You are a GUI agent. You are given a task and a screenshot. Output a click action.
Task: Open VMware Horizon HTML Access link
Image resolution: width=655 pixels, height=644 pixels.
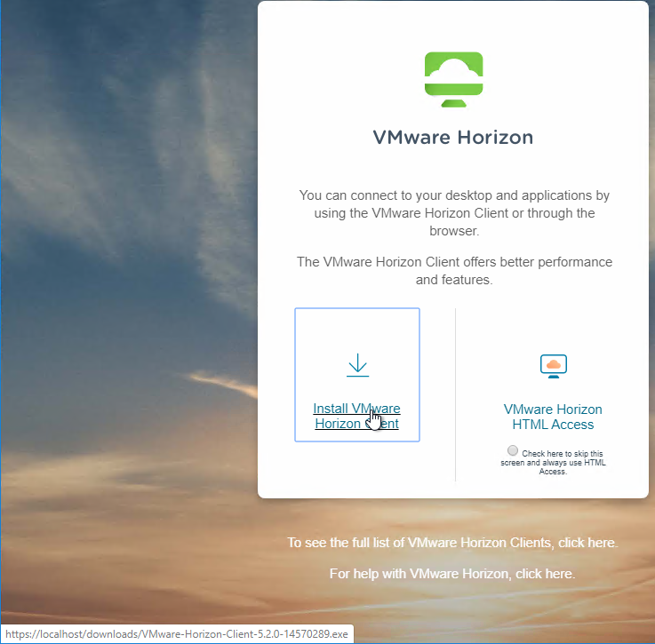point(553,417)
